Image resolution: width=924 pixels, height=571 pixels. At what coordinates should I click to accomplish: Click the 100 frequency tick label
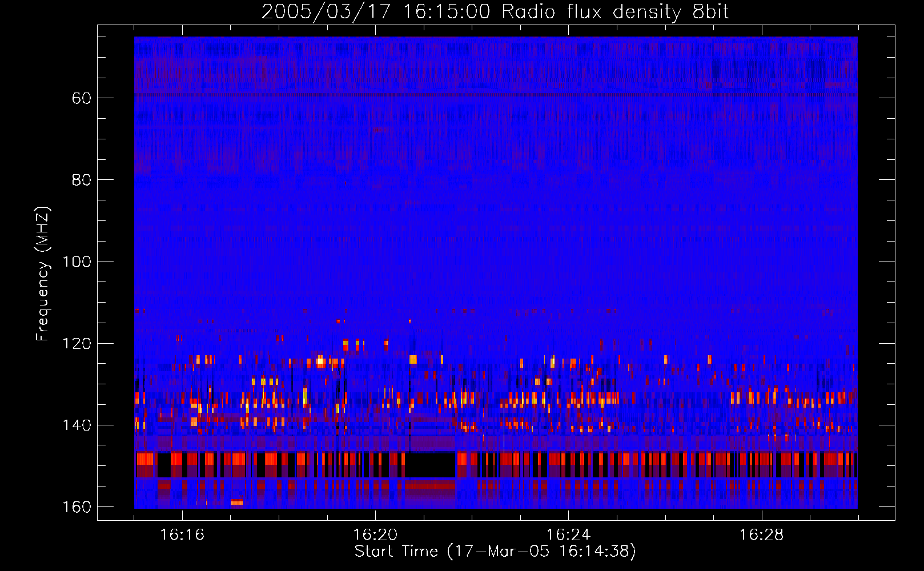point(77,262)
